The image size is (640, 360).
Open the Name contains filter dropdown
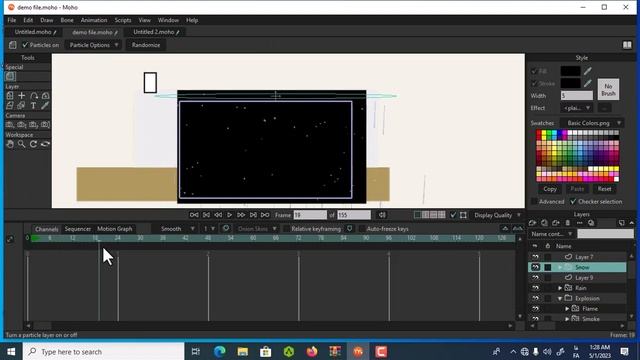pos(551,234)
